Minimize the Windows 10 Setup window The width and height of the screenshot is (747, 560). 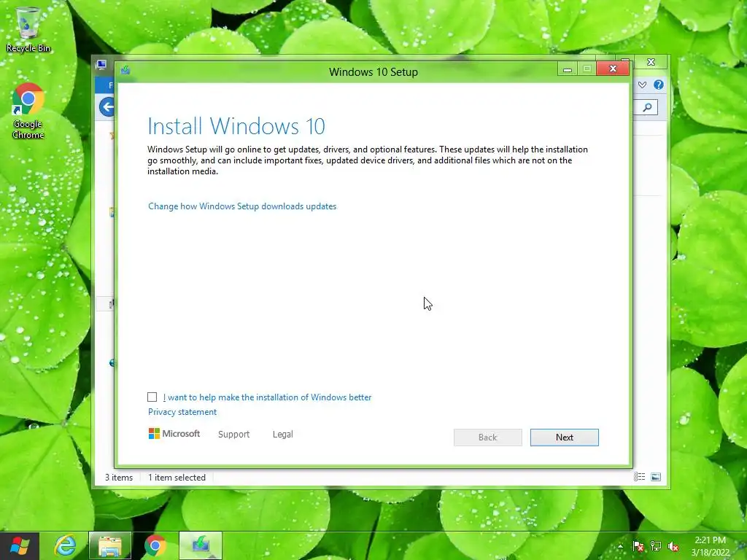(x=568, y=69)
